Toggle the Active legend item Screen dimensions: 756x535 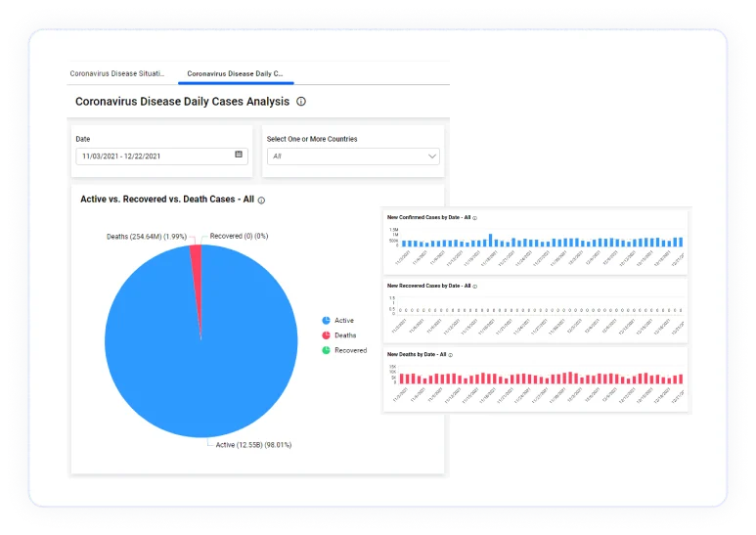[x=338, y=321]
